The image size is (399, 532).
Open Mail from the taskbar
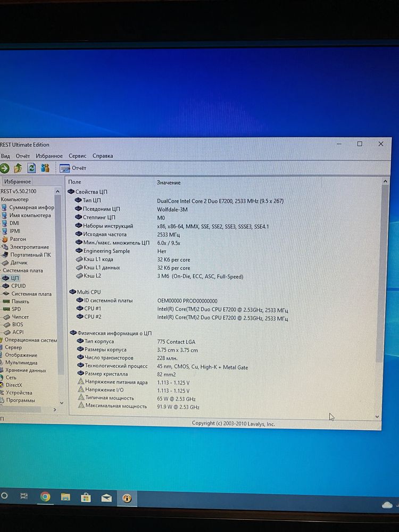pyautogui.click(x=106, y=498)
